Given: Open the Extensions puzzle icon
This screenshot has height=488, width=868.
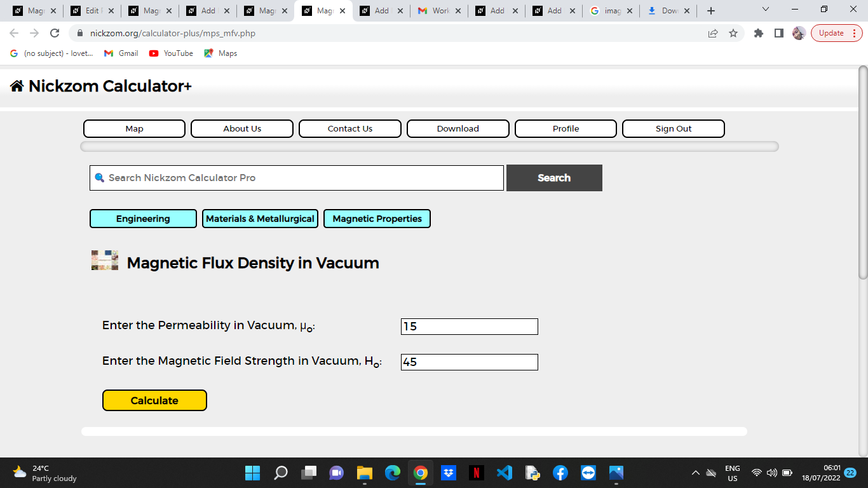Looking at the screenshot, I should tap(759, 33).
